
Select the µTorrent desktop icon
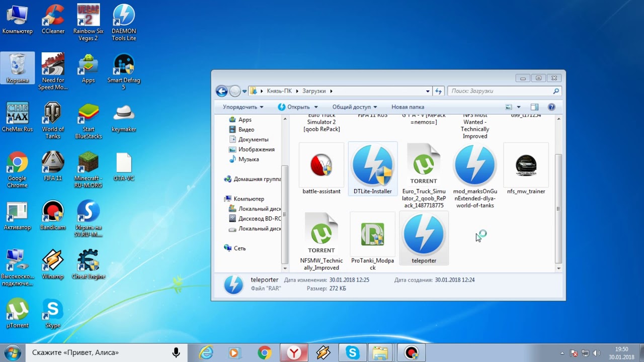click(x=18, y=314)
